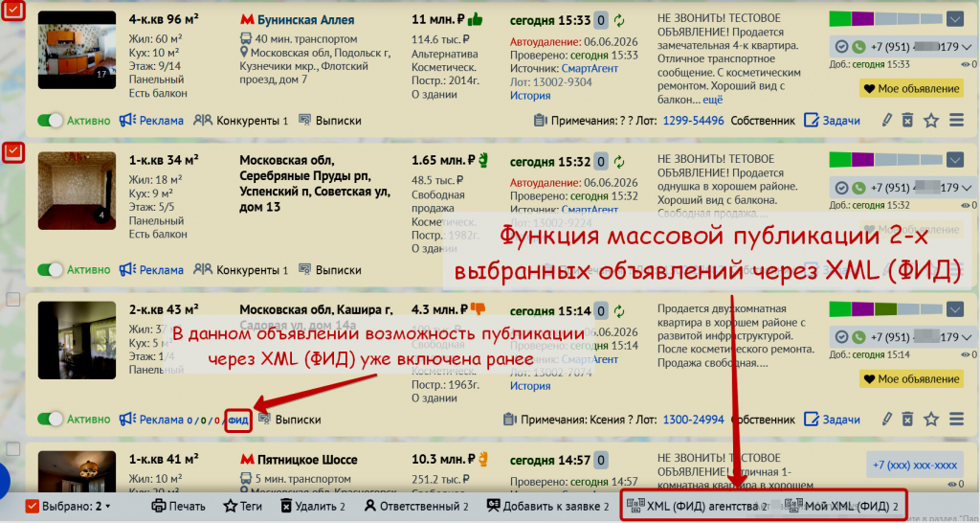Viewport: 980px width, 523px height.
Task: Click green phone icon in 4-к.кв listing
Action: 858,47
